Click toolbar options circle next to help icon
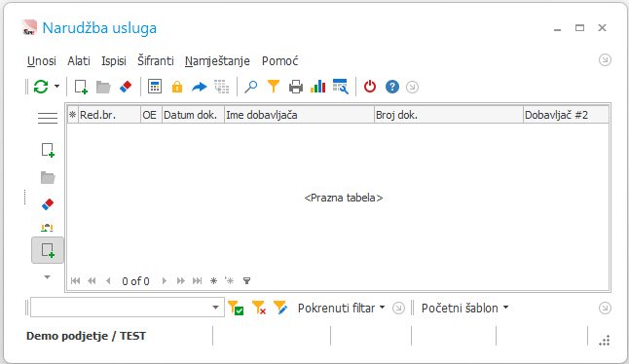The width and height of the screenshot is (629, 364). (412, 87)
